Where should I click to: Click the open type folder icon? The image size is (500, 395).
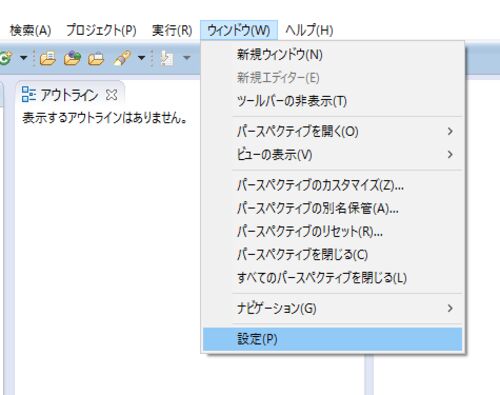point(48,58)
